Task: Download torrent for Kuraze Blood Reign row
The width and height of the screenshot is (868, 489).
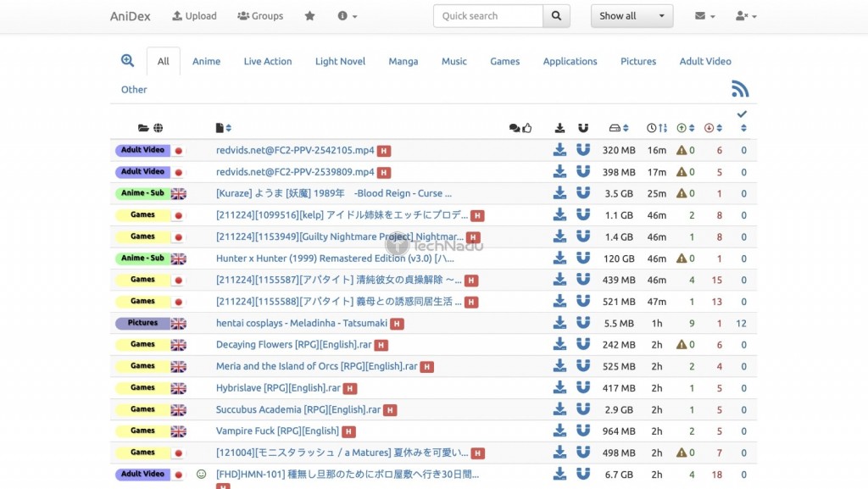Action: click(x=559, y=193)
